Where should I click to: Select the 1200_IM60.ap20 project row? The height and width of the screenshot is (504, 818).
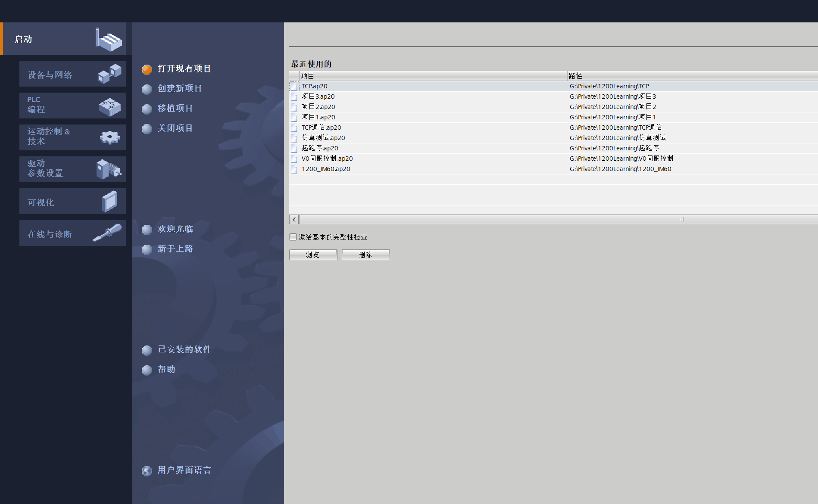553,169
